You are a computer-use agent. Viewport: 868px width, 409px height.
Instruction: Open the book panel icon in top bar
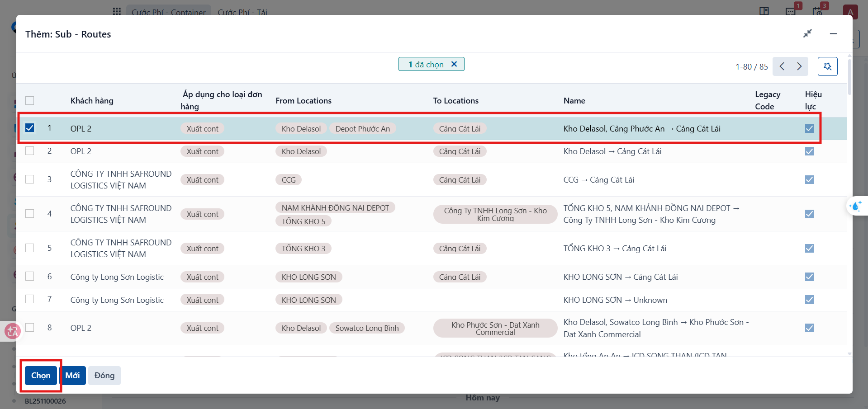pyautogui.click(x=764, y=11)
